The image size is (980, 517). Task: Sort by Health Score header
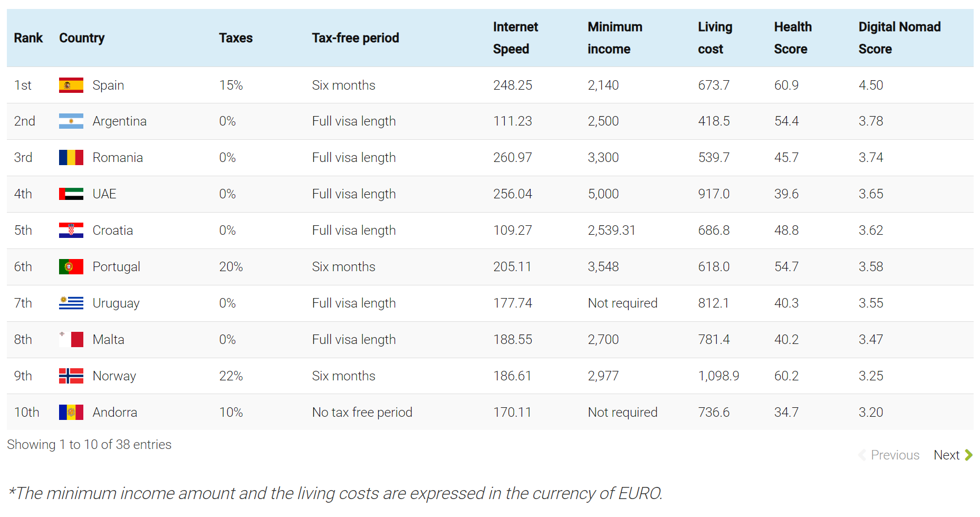pyautogui.click(x=792, y=38)
